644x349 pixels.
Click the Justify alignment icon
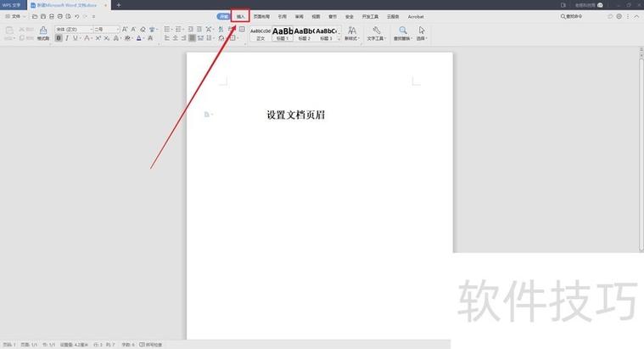tap(192, 38)
